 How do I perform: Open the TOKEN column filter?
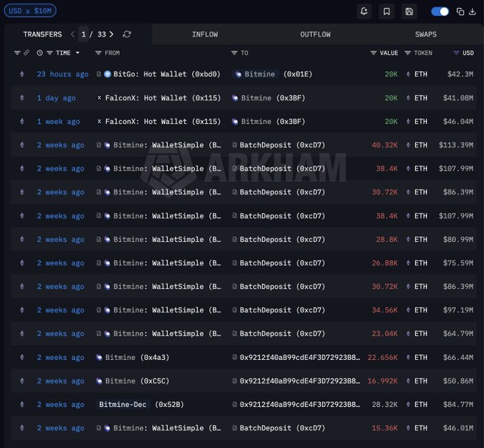click(x=408, y=53)
